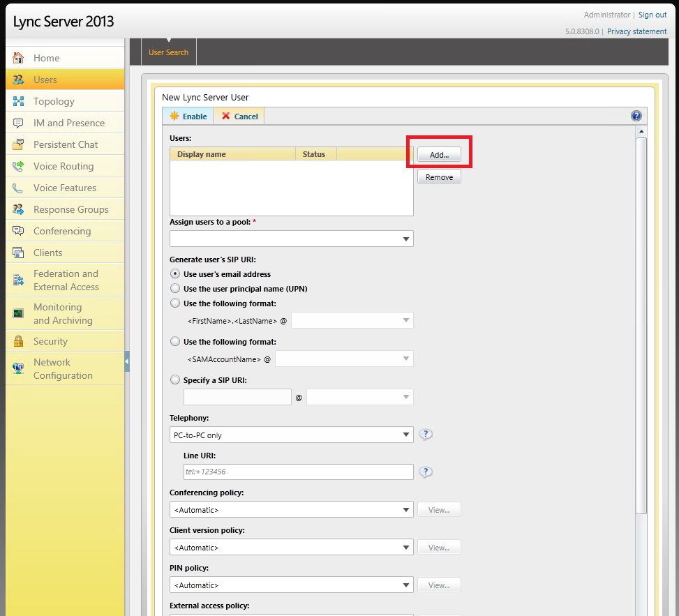Viewport: 679px width, 616px height.
Task: Show Line URI help tooltip icon
Action: coord(425,472)
